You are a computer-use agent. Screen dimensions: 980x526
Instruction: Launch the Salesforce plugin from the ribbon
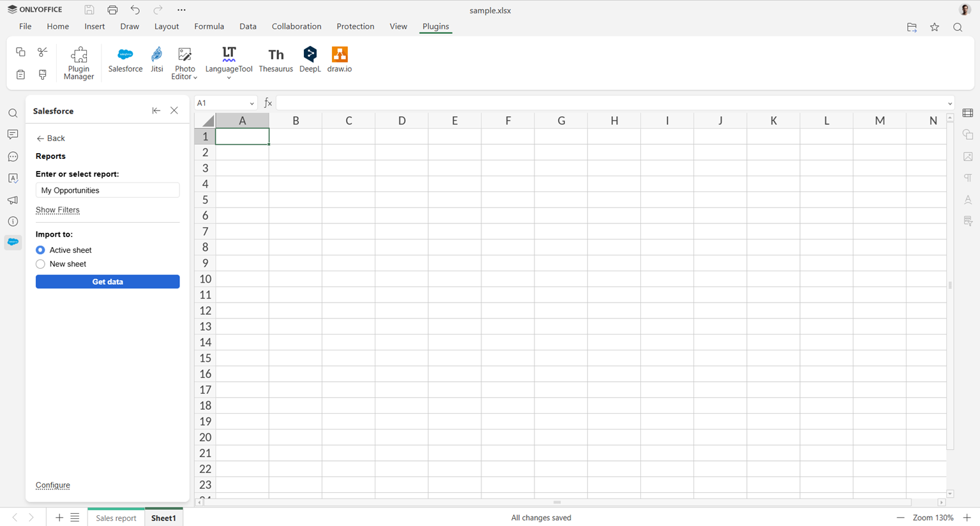click(x=125, y=61)
